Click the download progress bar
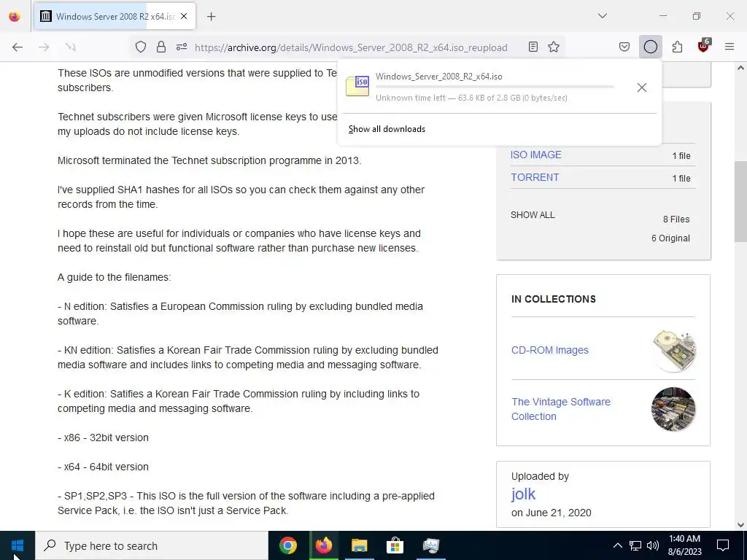This screenshot has width=747, height=560. tap(495, 87)
